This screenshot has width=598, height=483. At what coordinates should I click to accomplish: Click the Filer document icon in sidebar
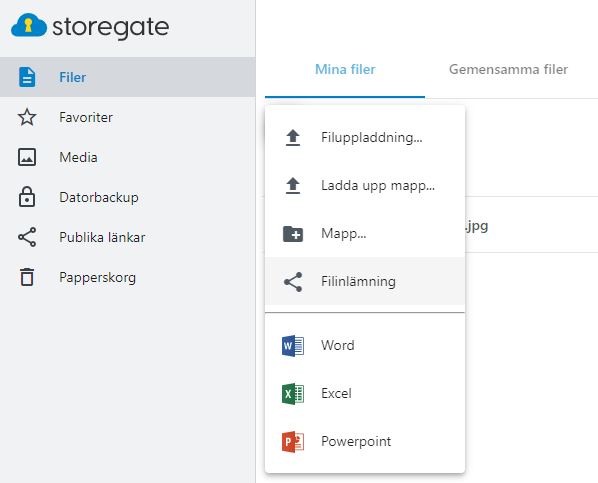tap(27, 77)
